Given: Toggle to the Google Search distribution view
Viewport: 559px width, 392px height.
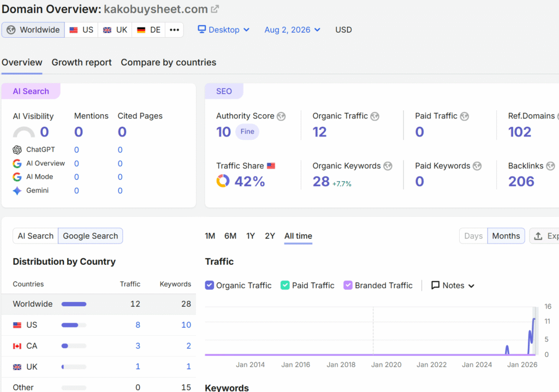Looking at the screenshot, I should pyautogui.click(x=91, y=236).
